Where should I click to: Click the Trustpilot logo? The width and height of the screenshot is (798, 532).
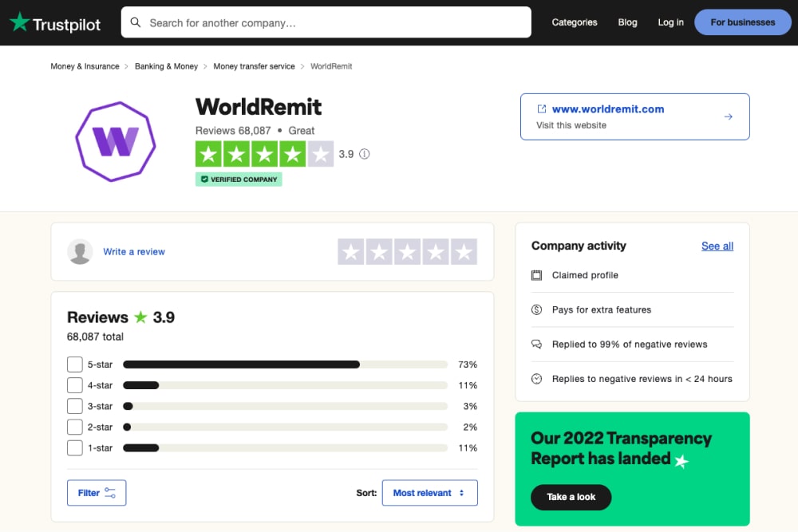[x=55, y=22]
